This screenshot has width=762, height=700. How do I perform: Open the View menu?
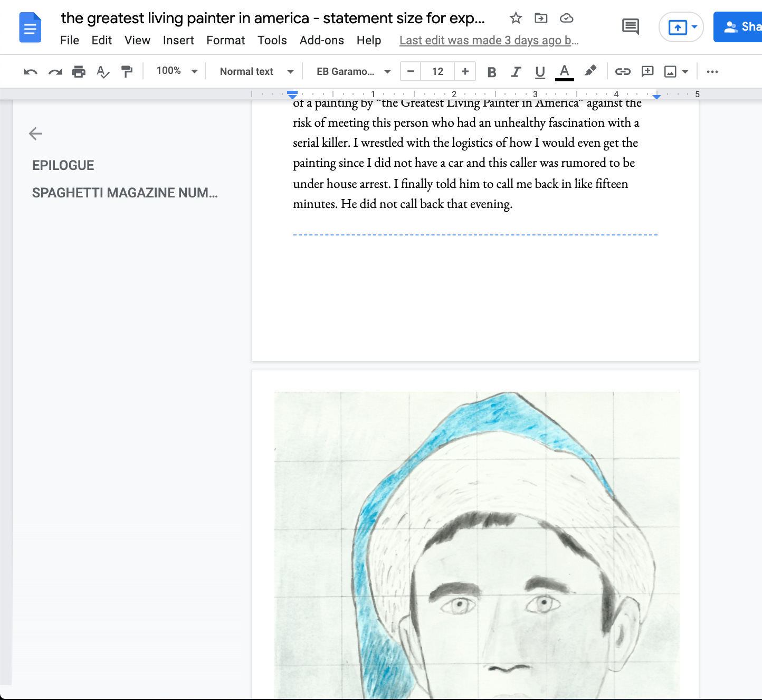tap(137, 41)
